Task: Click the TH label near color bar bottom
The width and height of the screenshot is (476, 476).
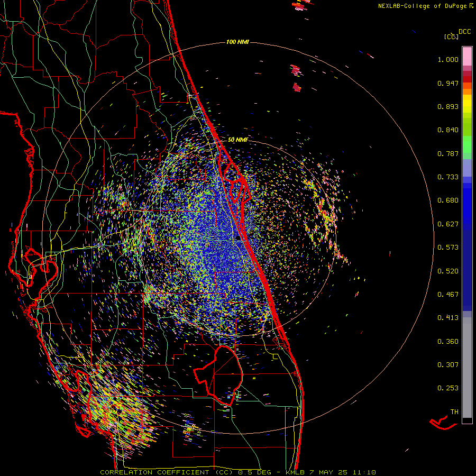Action: click(x=454, y=412)
